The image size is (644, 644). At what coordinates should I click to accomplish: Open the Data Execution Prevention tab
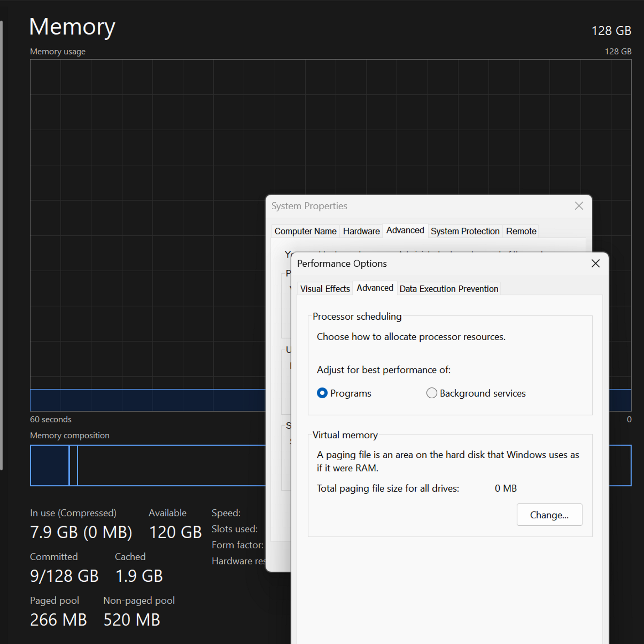449,289
